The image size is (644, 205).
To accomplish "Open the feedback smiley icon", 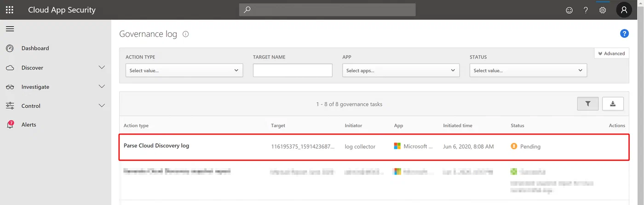I will [x=569, y=10].
